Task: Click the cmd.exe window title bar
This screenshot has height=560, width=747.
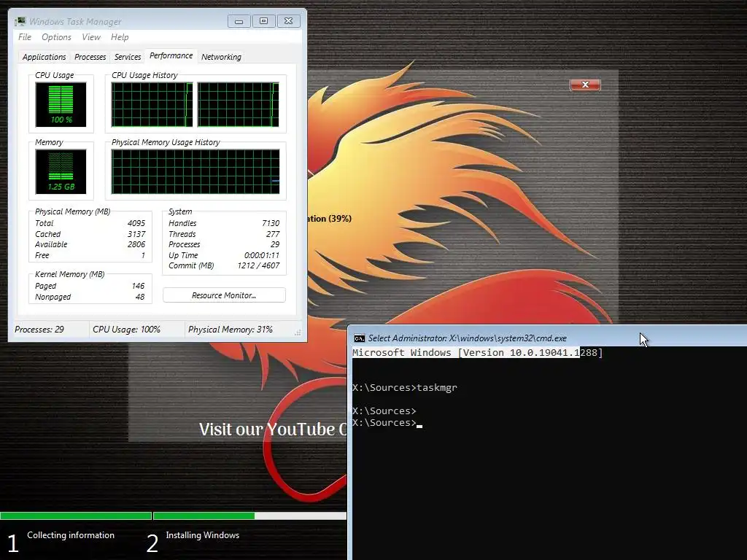Action: [548, 338]
